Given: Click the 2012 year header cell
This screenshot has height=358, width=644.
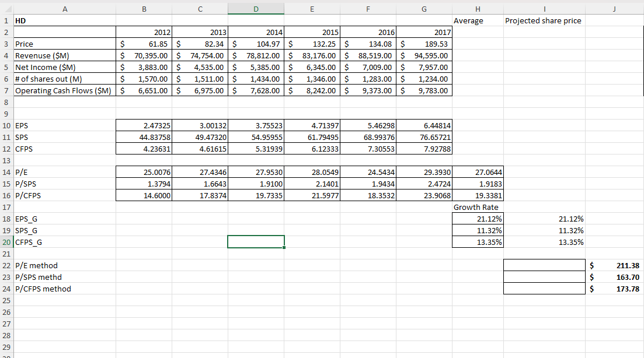Looking at the screenshot, I should pyautogui.click(x=143, y=32).
